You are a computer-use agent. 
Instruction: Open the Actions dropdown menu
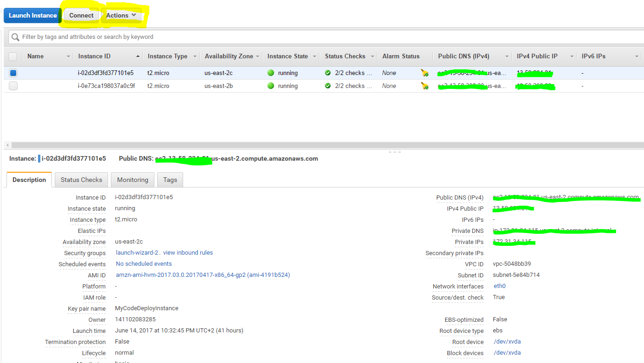(121, 15)
